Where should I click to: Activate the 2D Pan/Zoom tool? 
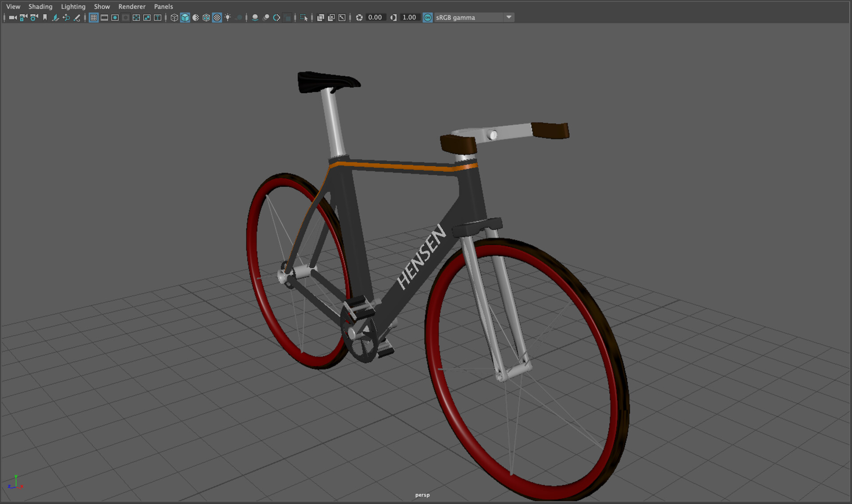67,18
